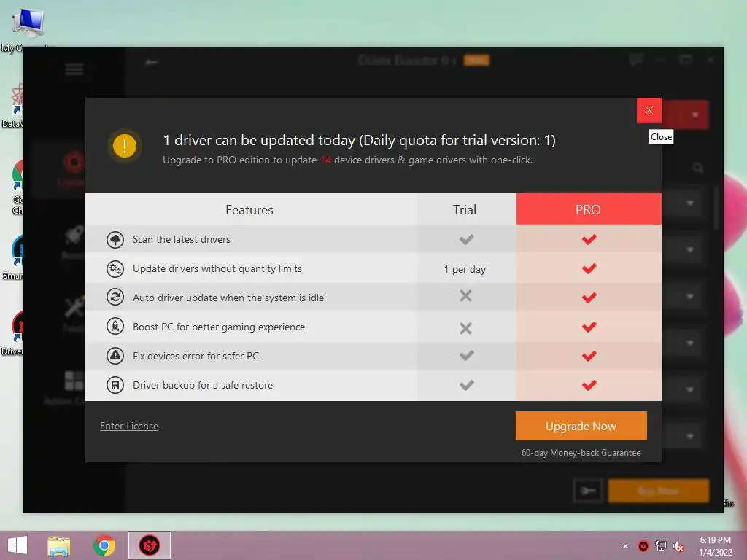Screen dimensions: 747x560
Task: Click back arrow in Driver Booster window
Action: [151, 62]
